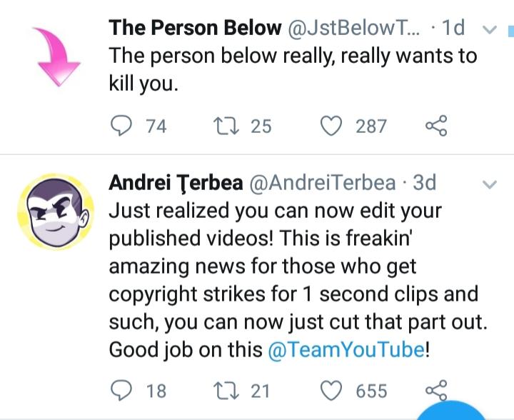Tap the pink arrow profile picture
514x420 pixels.
point(57,57)
